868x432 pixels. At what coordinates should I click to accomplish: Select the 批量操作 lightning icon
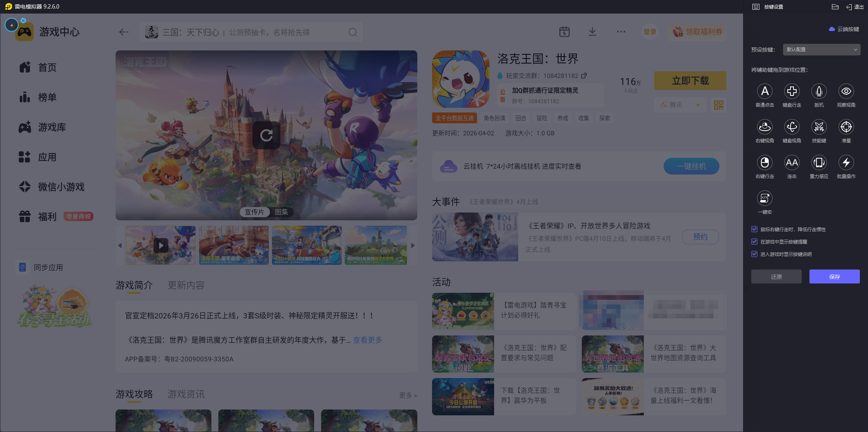click(x=846, y=163)
